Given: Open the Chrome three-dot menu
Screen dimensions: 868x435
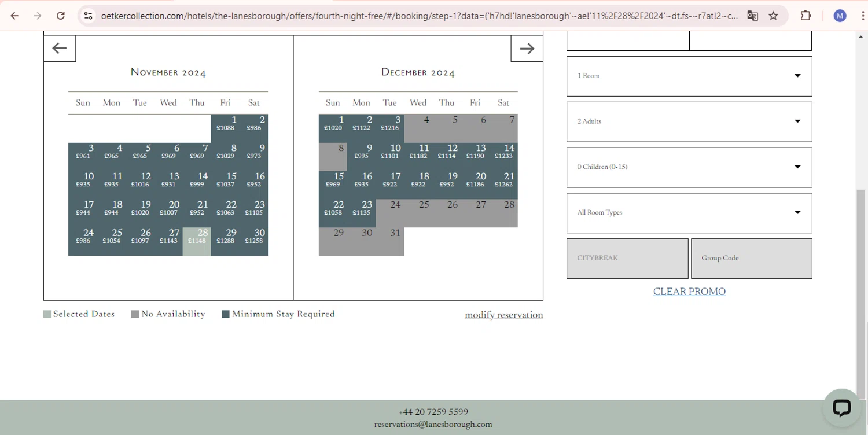Looking at the screenshot, I should 862,16.
